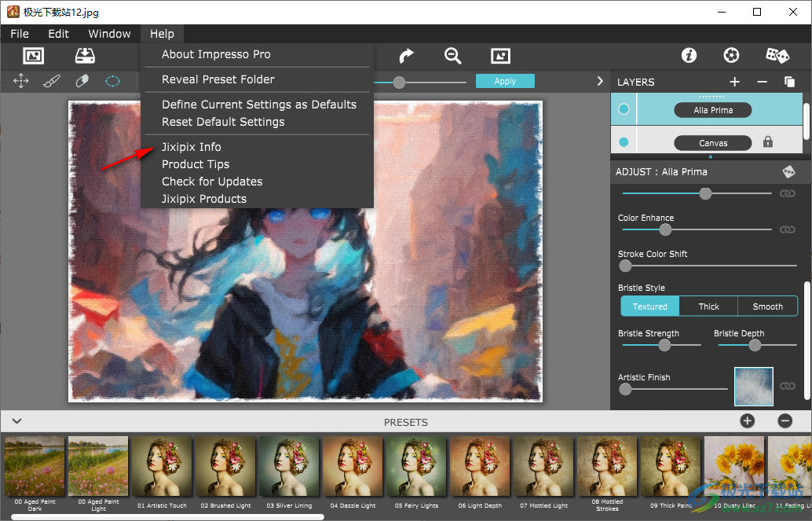Toggle link icon beside Artistic Finish
Image resolution: width=812 pixels, height=521 pixels.
point(787,386)
